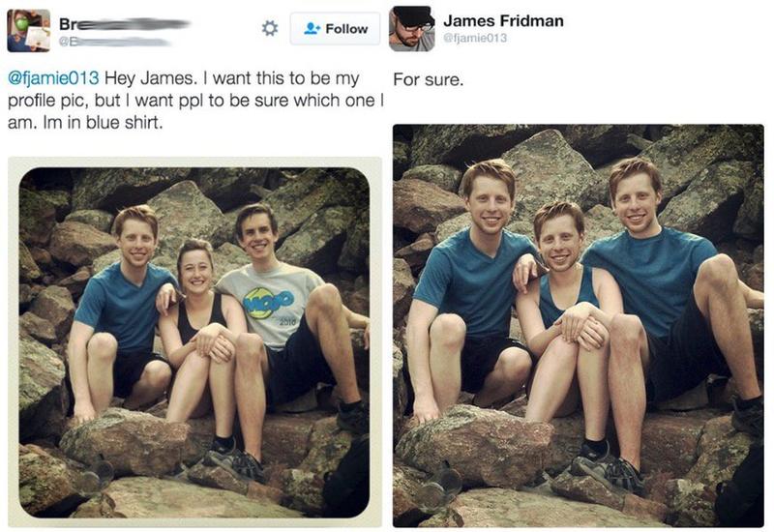Open the gear settings icon beside Follow

click(x=270, y=28)
